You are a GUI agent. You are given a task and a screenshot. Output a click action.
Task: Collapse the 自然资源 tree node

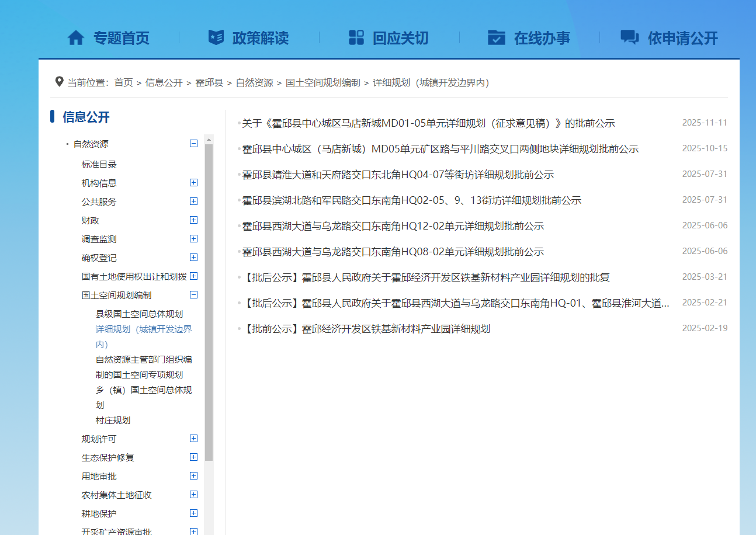(194, 144)
